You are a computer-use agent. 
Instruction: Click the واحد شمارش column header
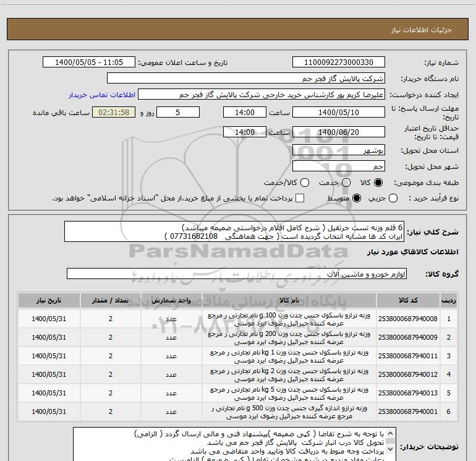[171, 300]
